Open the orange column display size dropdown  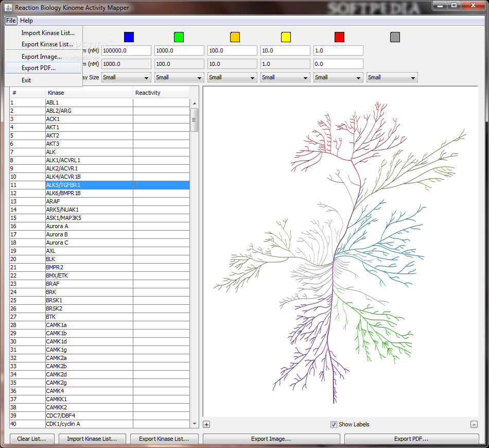[232, 77]
